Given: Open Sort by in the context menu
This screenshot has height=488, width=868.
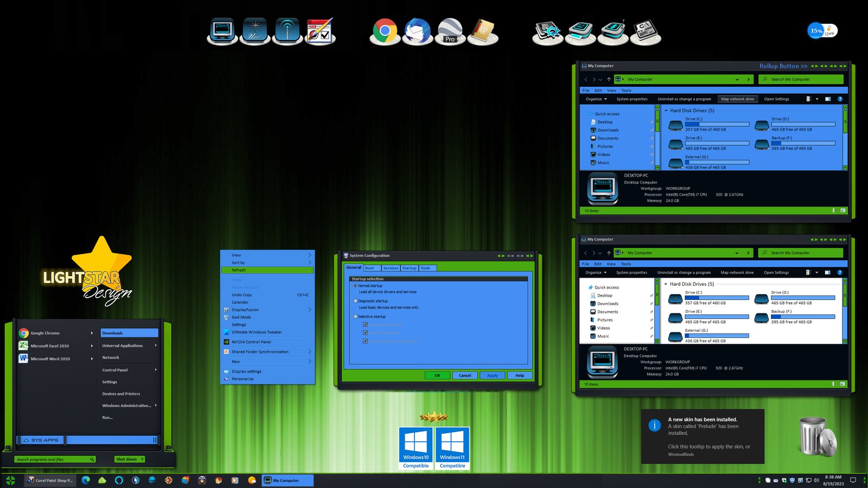Looking at the screenshot, I should click(267, 262).
